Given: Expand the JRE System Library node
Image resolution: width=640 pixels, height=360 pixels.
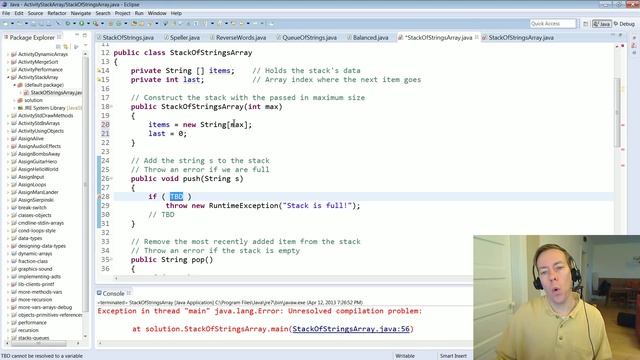Looking at the screenshot, I should 15,108.
